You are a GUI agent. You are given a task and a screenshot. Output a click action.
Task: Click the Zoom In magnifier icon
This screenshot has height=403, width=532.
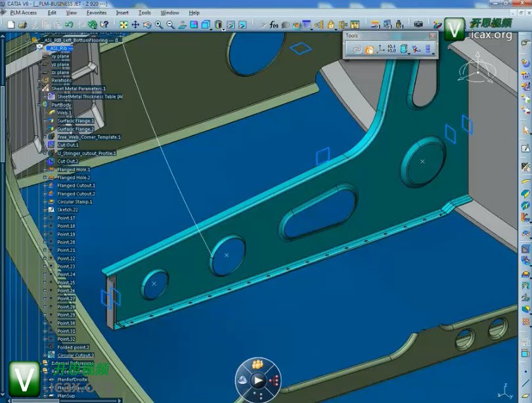tap(159, 25)
